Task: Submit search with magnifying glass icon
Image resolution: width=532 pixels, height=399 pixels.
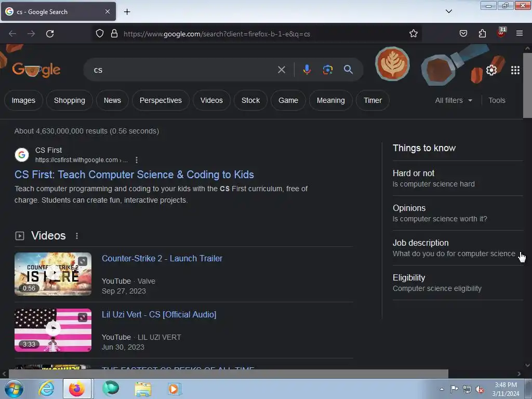Action: pyautogui.click(x=348, y=70)
